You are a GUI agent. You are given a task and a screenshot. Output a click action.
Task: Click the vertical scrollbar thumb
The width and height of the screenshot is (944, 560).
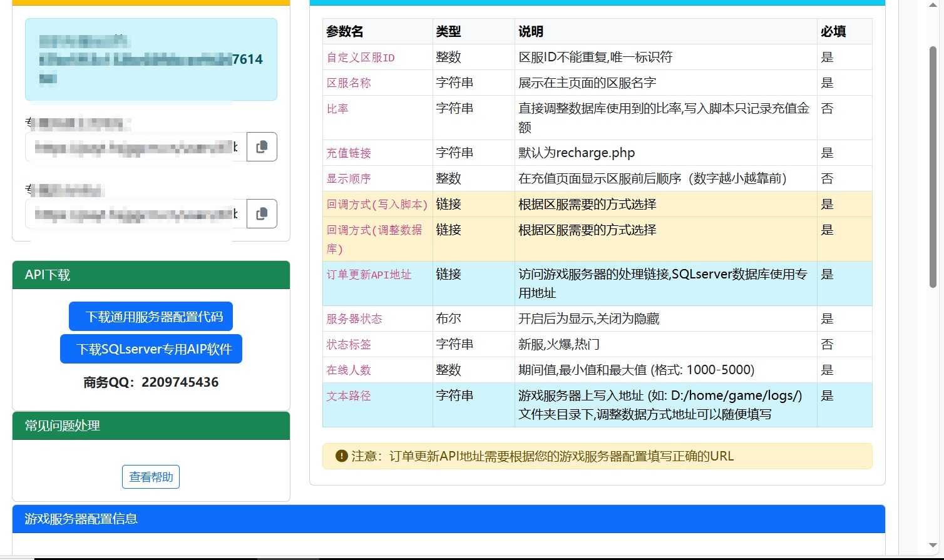933,166
